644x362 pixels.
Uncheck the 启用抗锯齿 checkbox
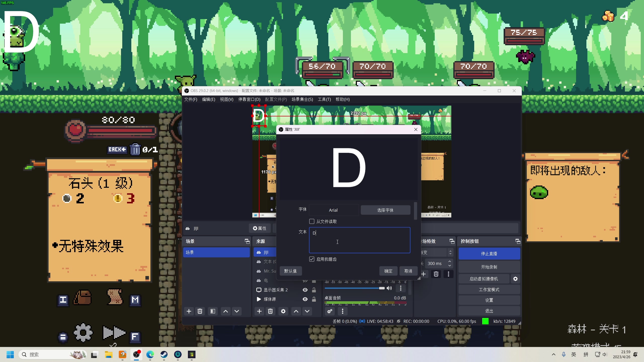(x=312, y=259)
